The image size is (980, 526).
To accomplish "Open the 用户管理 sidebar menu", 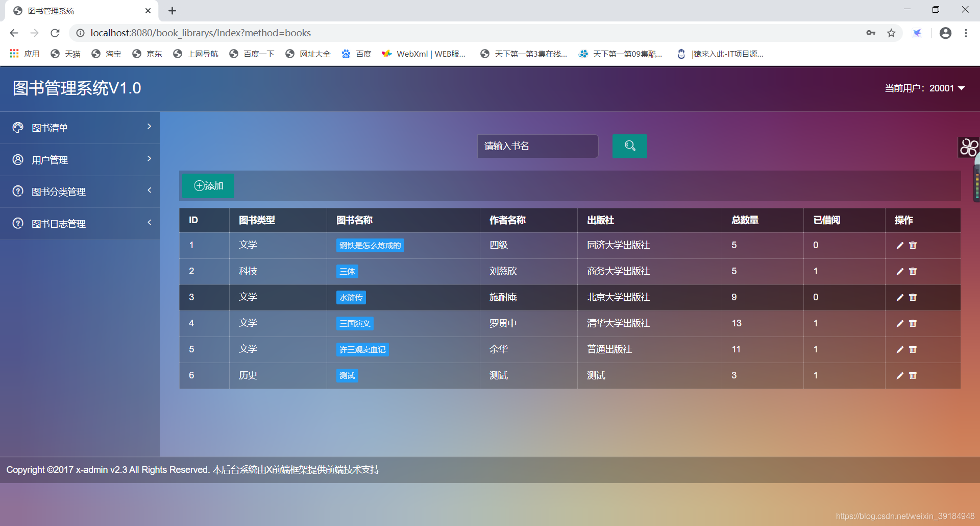I will pyautogui.click(x=80, y=160).
